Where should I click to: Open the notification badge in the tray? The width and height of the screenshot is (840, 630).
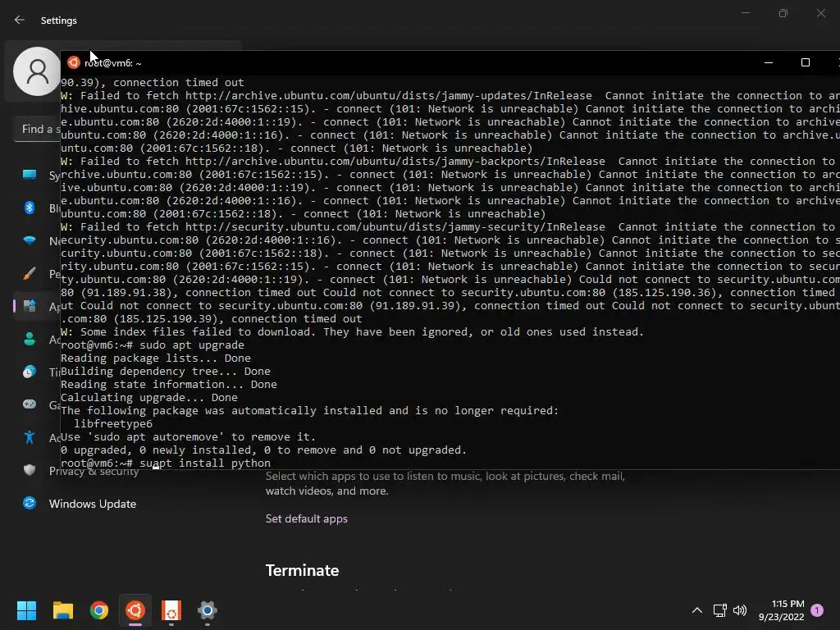(x=817, y=610)
